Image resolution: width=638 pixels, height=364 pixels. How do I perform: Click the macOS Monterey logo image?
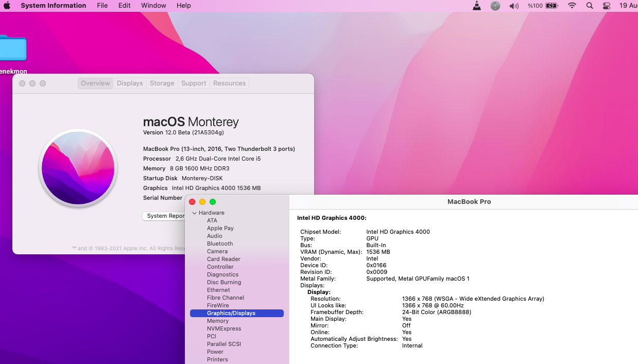point(78,168)
